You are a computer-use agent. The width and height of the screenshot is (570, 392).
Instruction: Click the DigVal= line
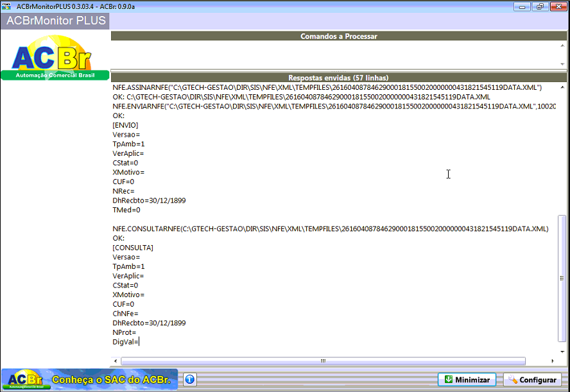tap(126, 341)
